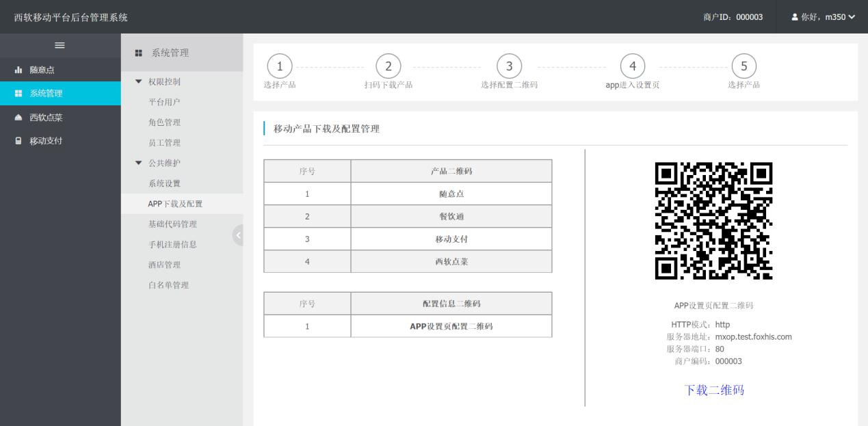Click the bar chart icon beside 随意点

(x=18, y=70)
